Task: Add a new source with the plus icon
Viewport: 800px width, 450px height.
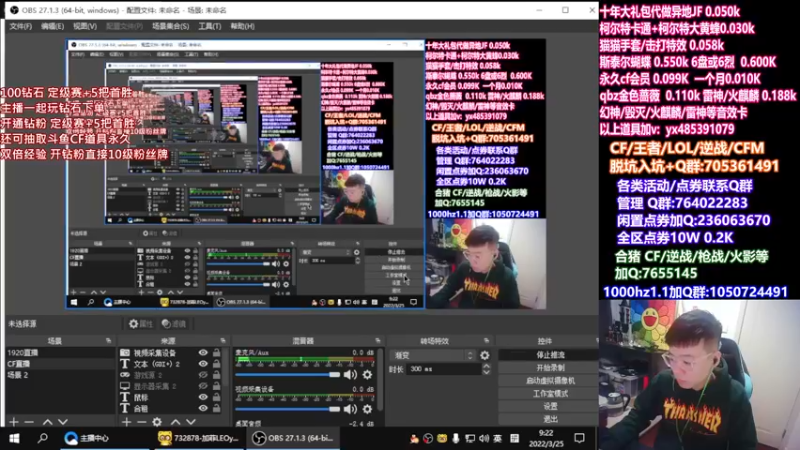Action: click(x=127, y=422)
